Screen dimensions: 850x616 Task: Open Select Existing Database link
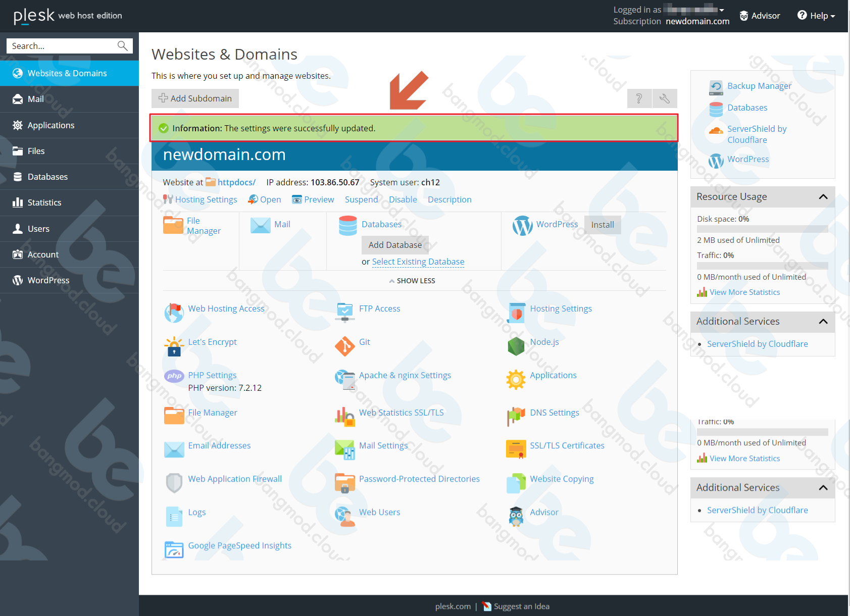418,262
